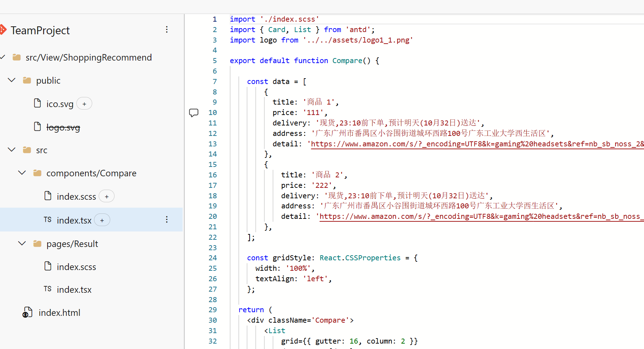Screen dimensions: 644x349
Task: Click the '111' price value
Action: (313, 112)
